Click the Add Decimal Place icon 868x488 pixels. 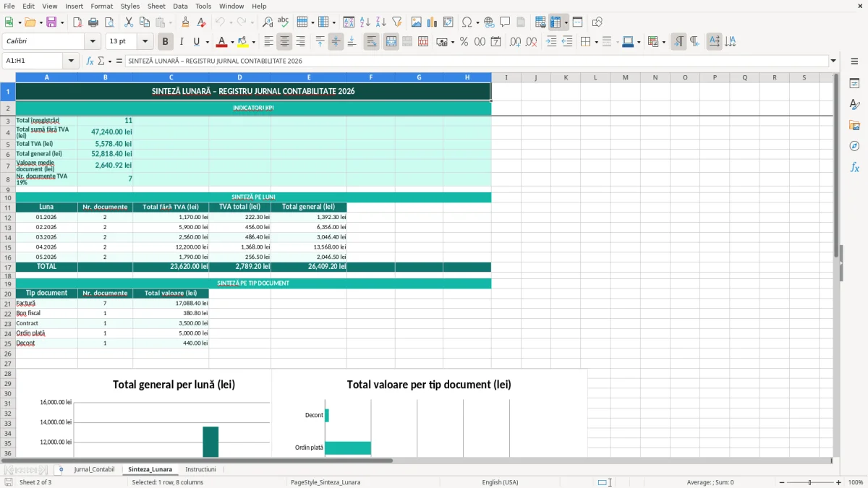(515, 42)
